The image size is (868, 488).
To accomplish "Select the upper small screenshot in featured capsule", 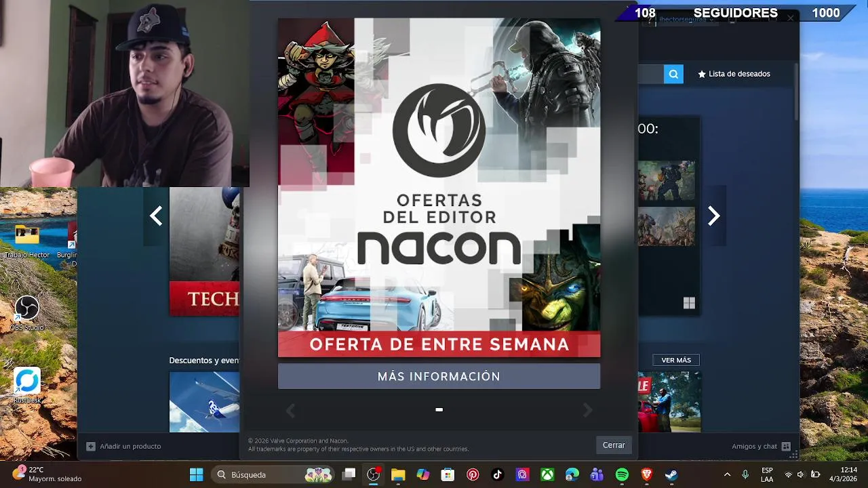I will 666,181.
